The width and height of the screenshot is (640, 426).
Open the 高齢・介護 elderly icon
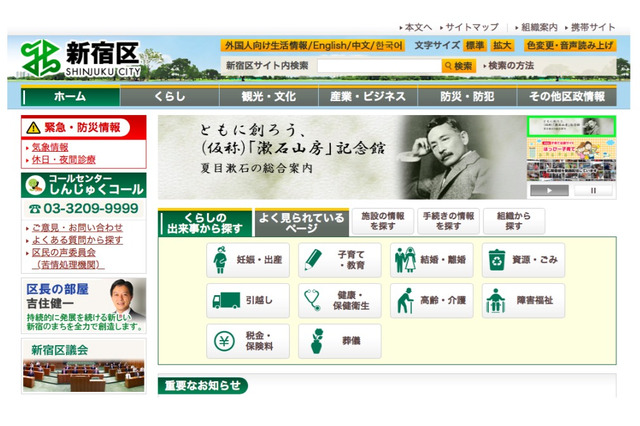pyautogui.click(x=431, y=301)
